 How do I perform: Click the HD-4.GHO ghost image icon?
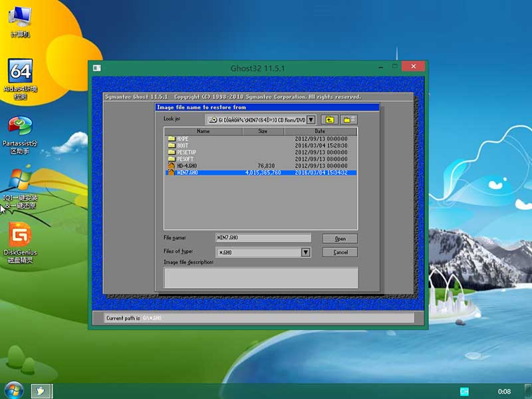172,166
